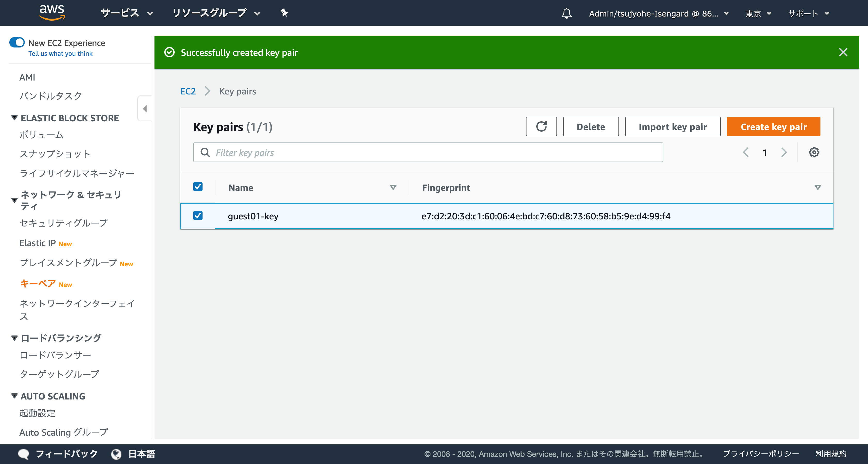Collapse the side navigation panel
Viewport: 868px width, 464px height.
tap(145, 108)
